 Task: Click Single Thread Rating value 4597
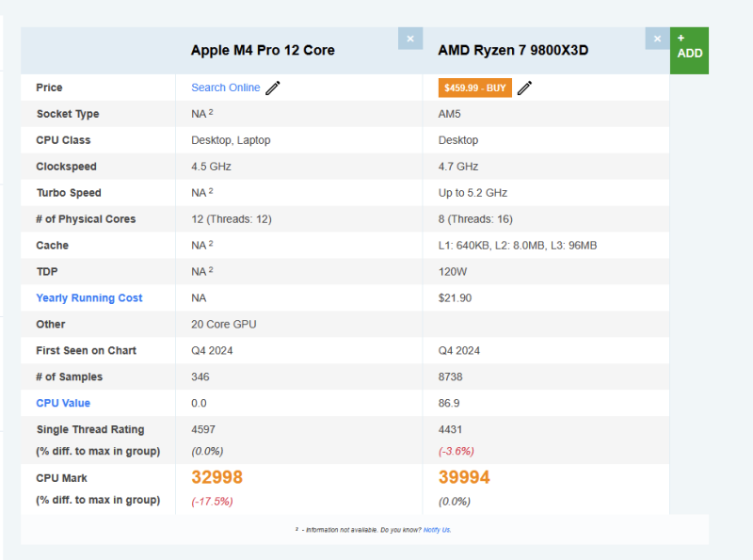tap(203, 429)
